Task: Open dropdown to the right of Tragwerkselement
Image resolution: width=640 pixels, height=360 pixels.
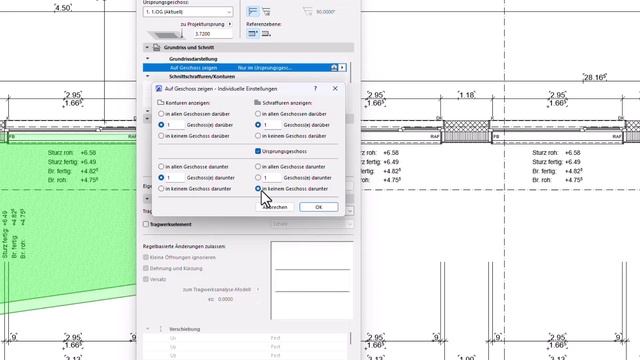Action: point(312,224)
